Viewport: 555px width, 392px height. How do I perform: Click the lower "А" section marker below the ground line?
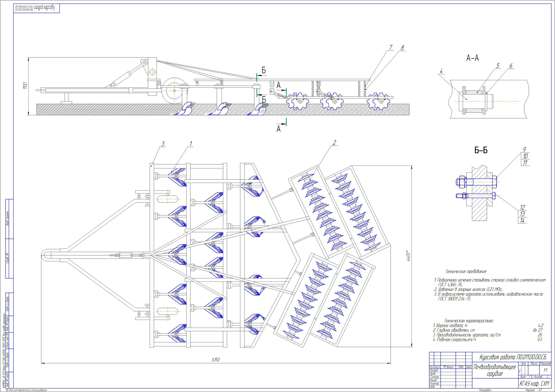[279, 129]
